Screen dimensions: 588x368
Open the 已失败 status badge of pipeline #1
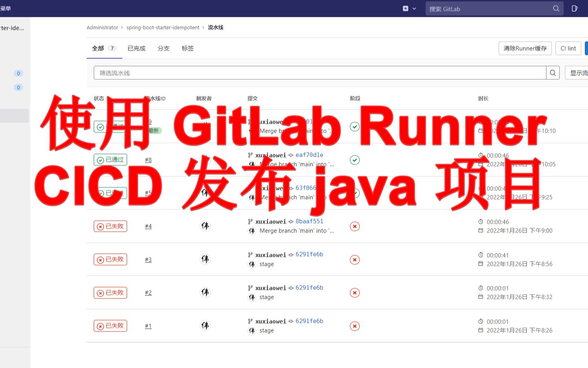[110, 326]
